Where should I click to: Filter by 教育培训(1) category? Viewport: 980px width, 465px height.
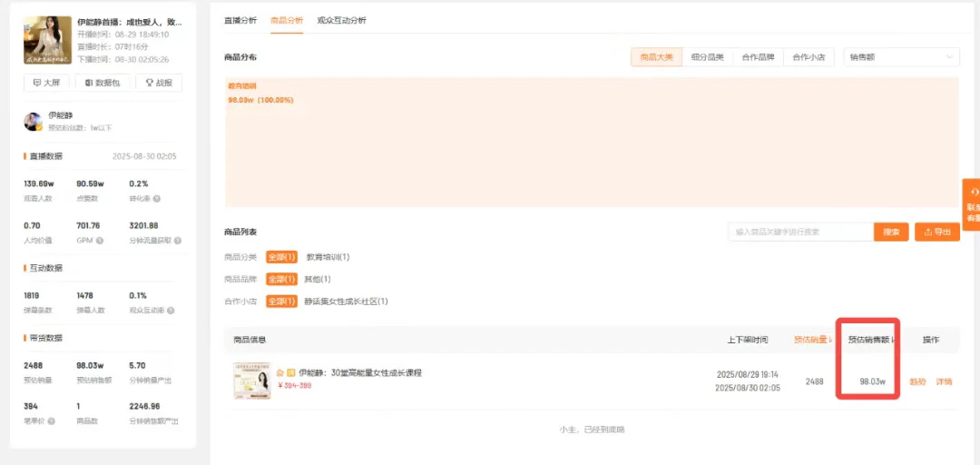click(328, 257)
